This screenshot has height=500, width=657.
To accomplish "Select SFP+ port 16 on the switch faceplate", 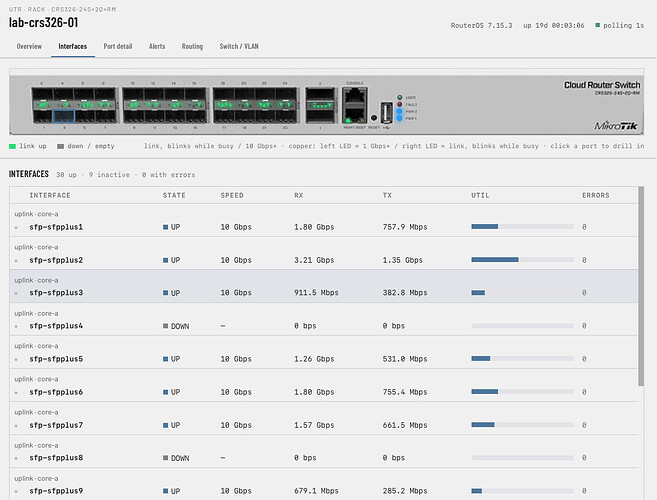I will (196, 93).
